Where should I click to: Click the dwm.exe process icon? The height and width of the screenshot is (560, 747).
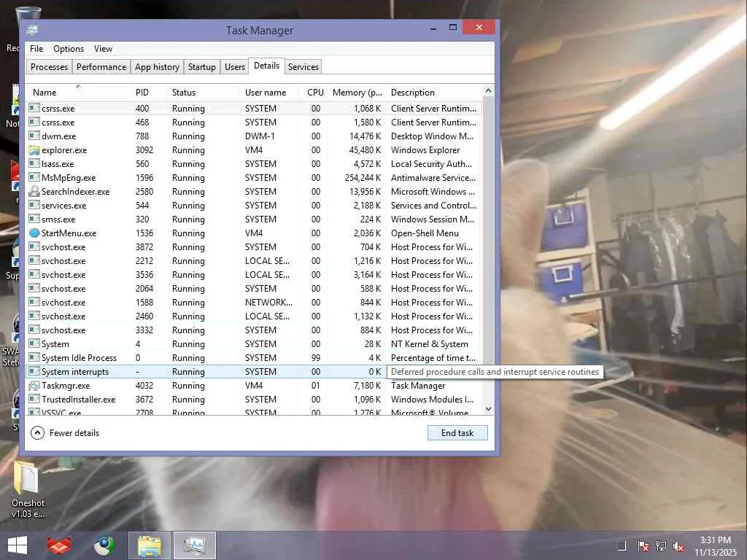click(34, 136)
